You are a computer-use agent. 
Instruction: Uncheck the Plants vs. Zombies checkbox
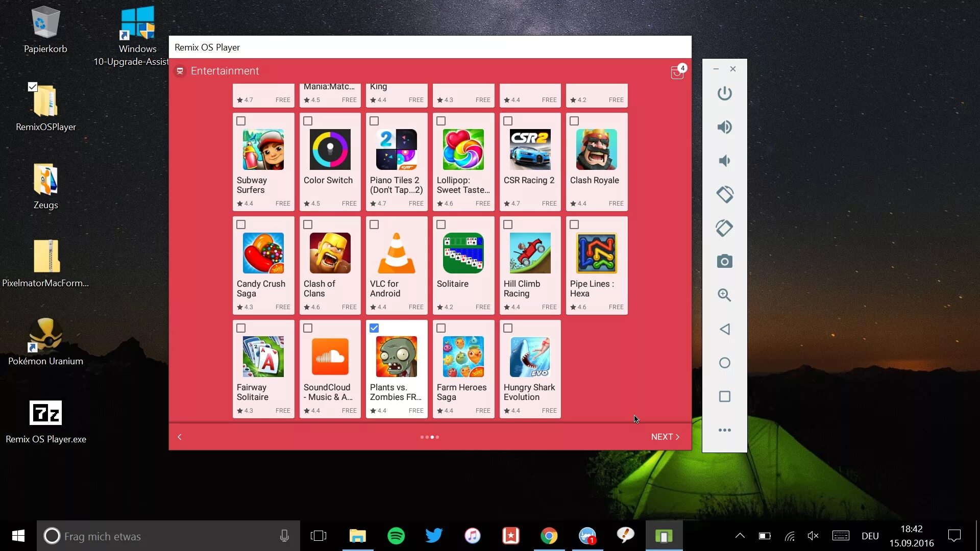[374, 328]
